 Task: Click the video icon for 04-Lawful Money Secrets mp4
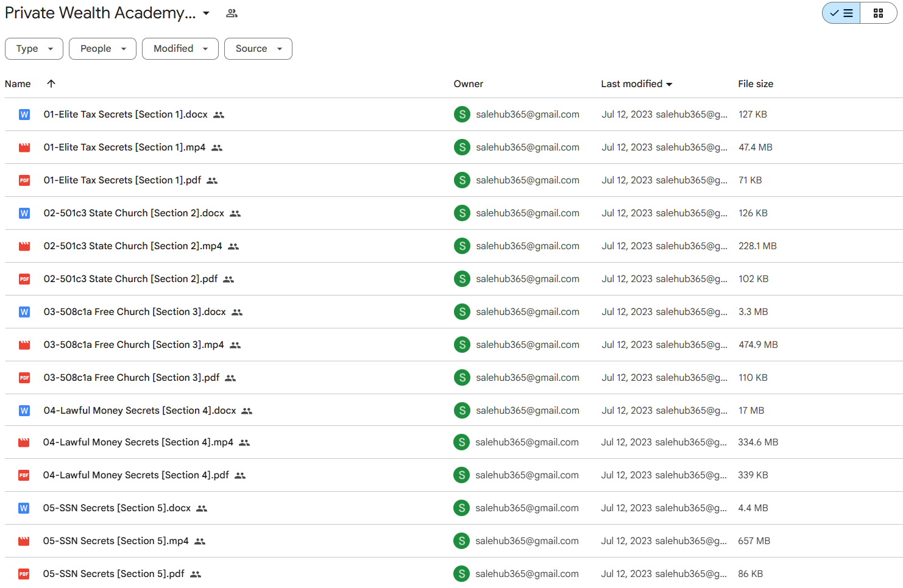(x=24, y=442)
